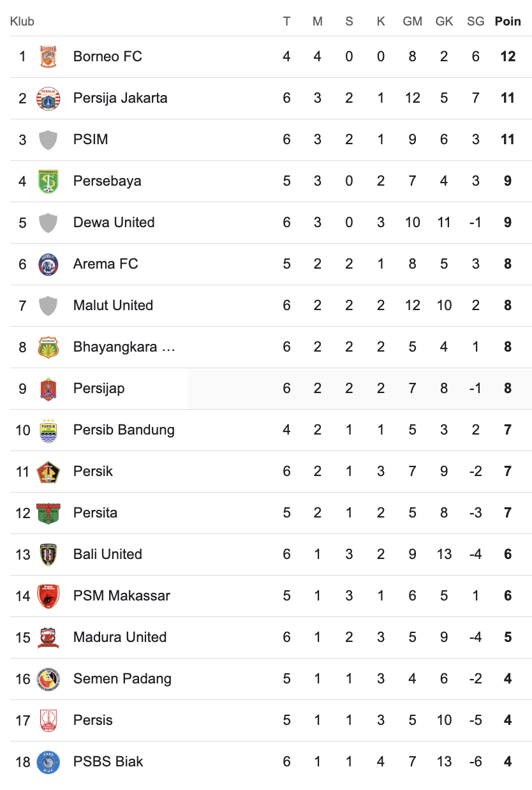
Task: Click the green Persebaya logo
Action: click(x=48, y=181)
